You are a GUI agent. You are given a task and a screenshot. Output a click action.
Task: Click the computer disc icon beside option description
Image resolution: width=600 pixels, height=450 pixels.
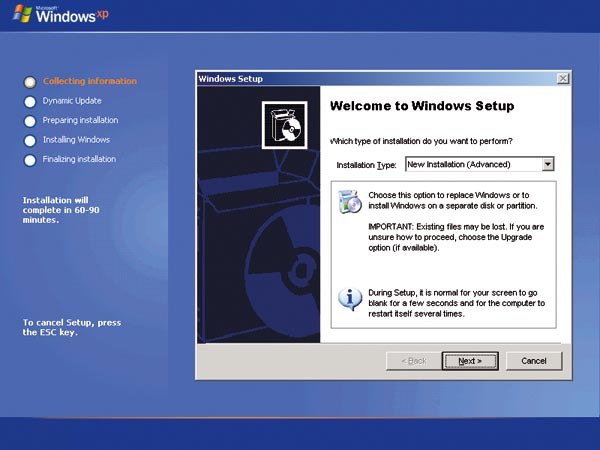[349, 201]
